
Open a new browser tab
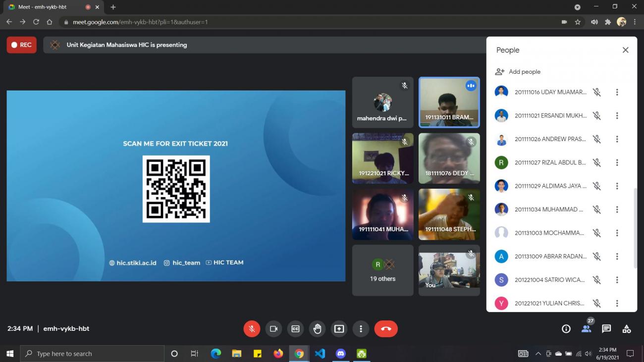pos(113,7)
